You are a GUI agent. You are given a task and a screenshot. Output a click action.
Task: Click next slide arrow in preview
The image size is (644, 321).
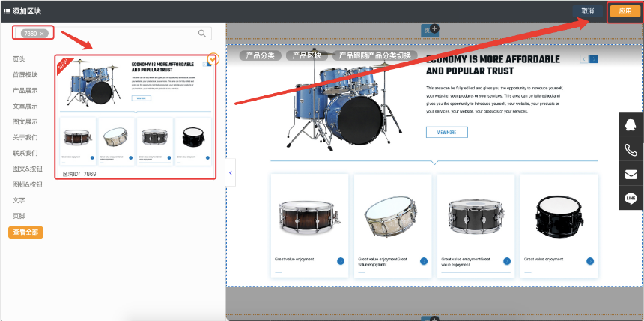click(594, 59)
